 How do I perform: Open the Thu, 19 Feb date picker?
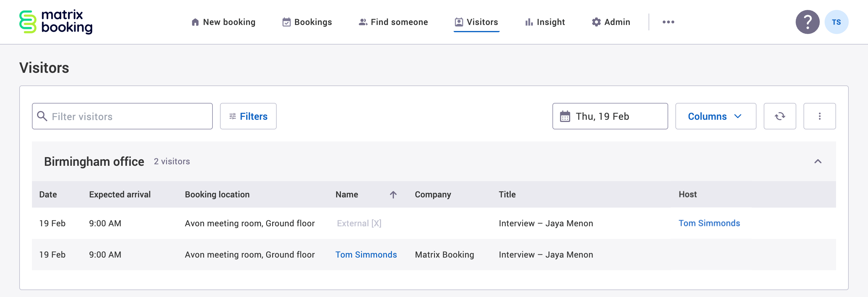pyautogui.click(x=610, y=116)
